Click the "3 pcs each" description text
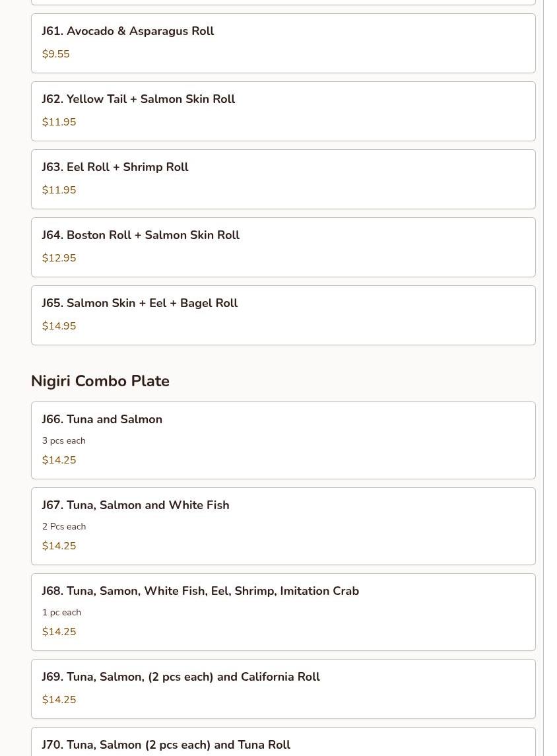The image size is (557, 756). click(x=64, y=441)
